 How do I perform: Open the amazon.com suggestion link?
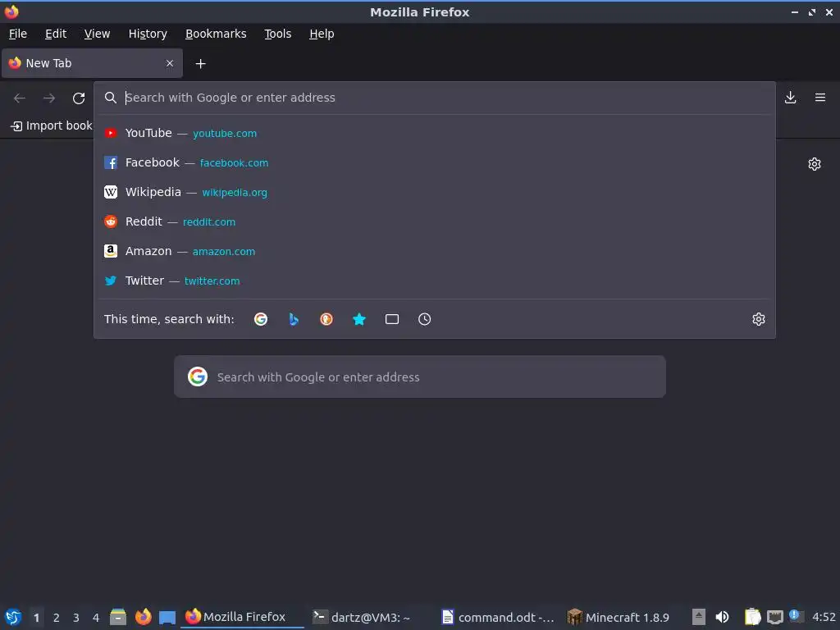coord(223,251)
